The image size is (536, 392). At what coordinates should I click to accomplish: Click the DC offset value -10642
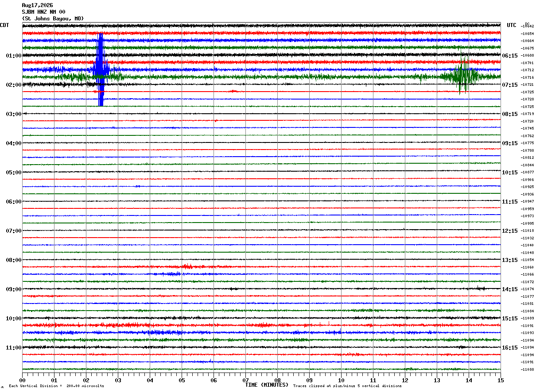point(527,27)
